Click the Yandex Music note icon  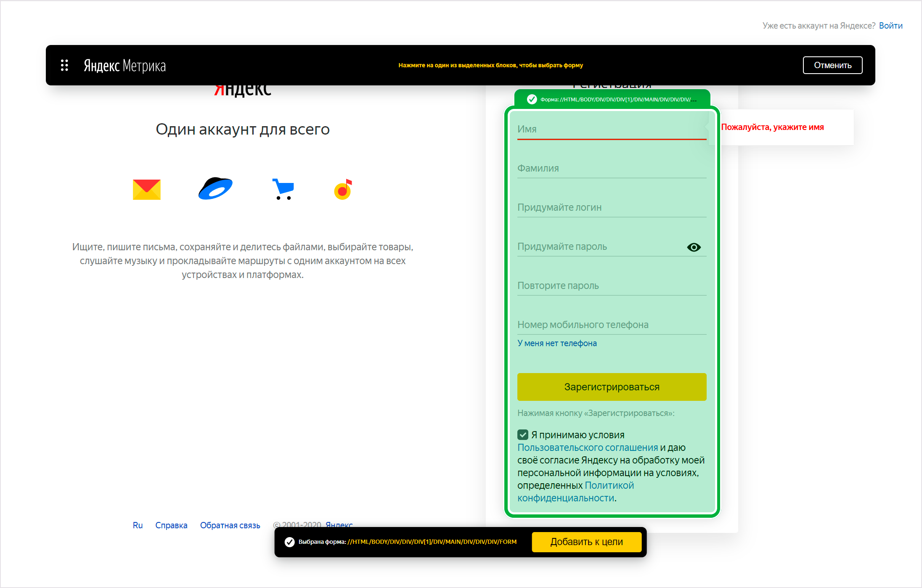click(x=343, y=190)
